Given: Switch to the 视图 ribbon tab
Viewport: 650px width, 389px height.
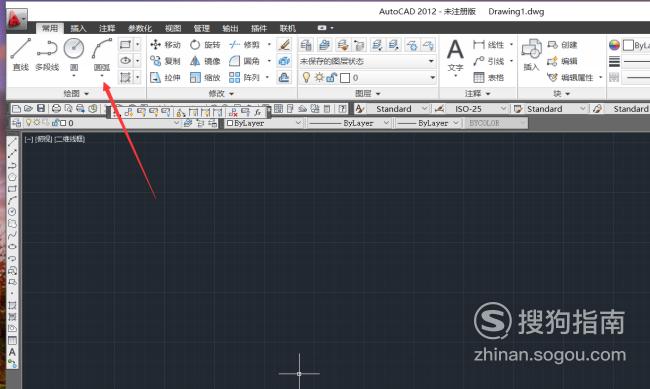Looking at the screenshot, I should (x=173, y=28).
